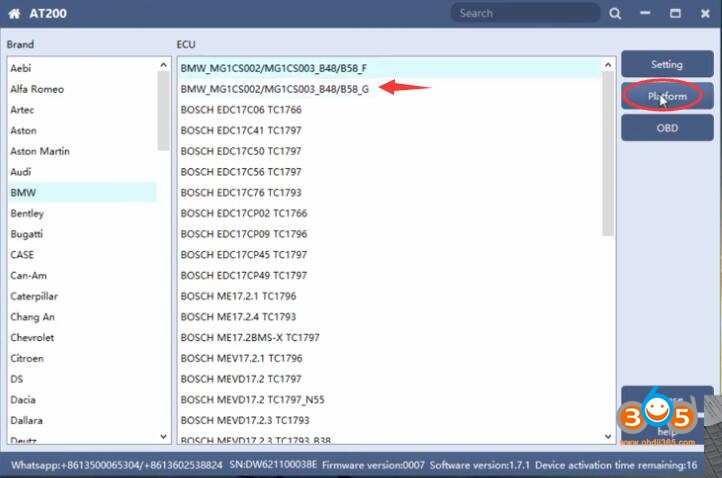Minimize the AT200 window

coord(645,13)
